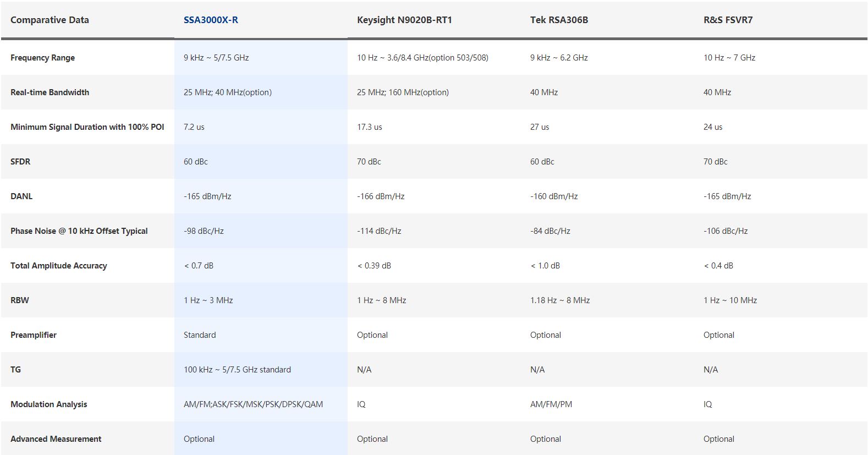The image size is (868, 455).
Task: Click 'Minimum Signal Duration with 100% POI' label
Action: (87, 127)
